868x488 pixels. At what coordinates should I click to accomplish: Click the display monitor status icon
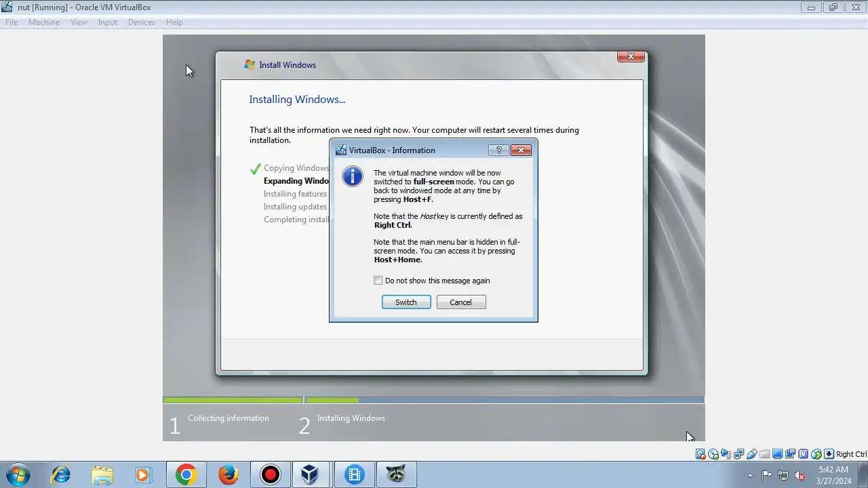778,454
